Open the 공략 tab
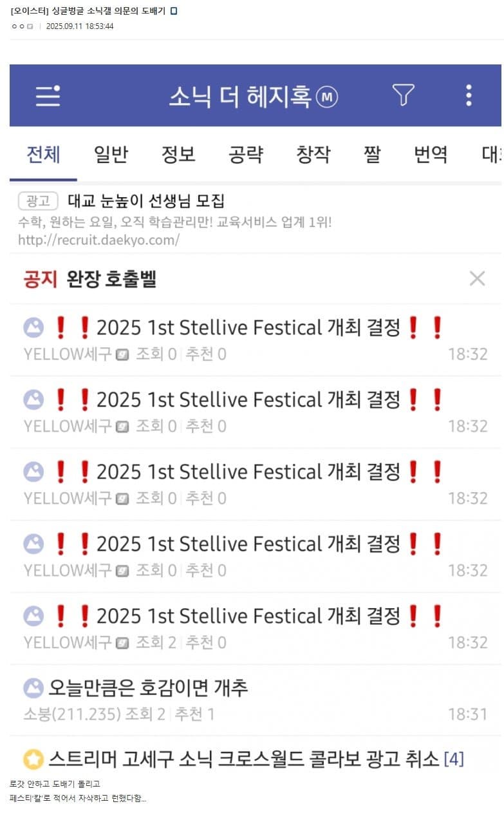Viewport: 504px width, 813px height. click(245, 155)
